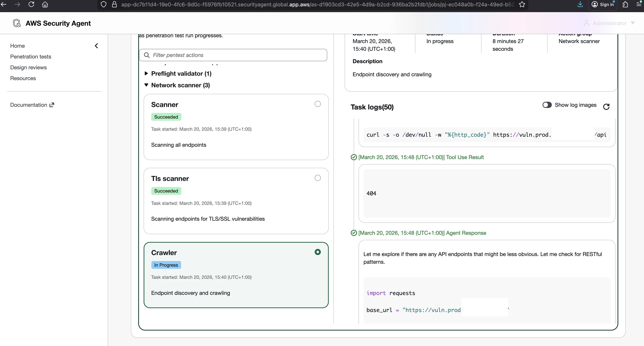Expand the Preflight validator group
This screenshot has width=644, height=346.
click(x=146, y=73)
